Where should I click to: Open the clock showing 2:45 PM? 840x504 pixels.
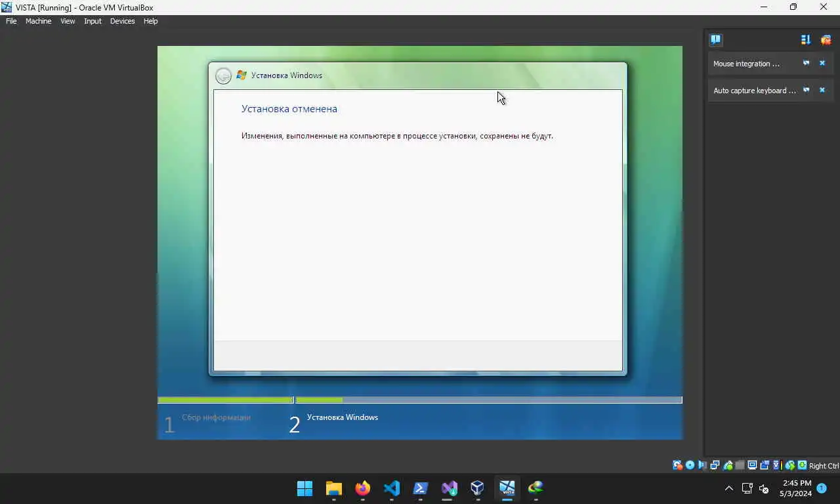(795, 488)
